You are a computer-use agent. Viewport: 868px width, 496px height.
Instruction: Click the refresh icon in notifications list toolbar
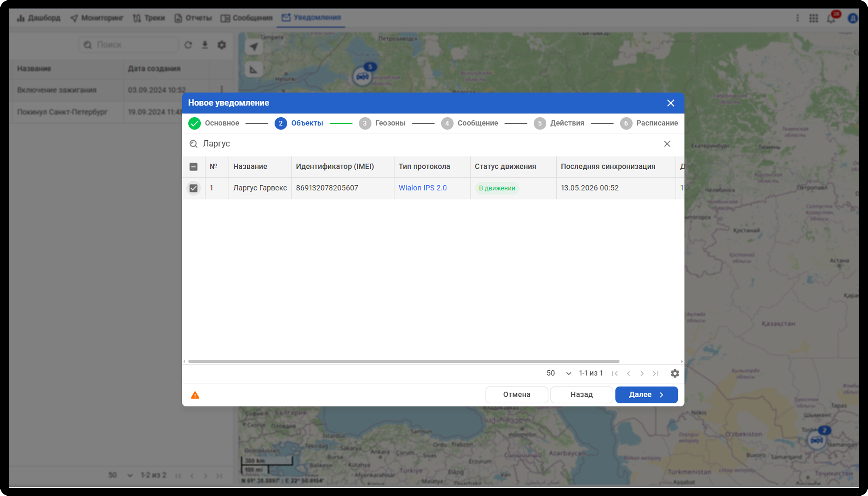point(188,45)
